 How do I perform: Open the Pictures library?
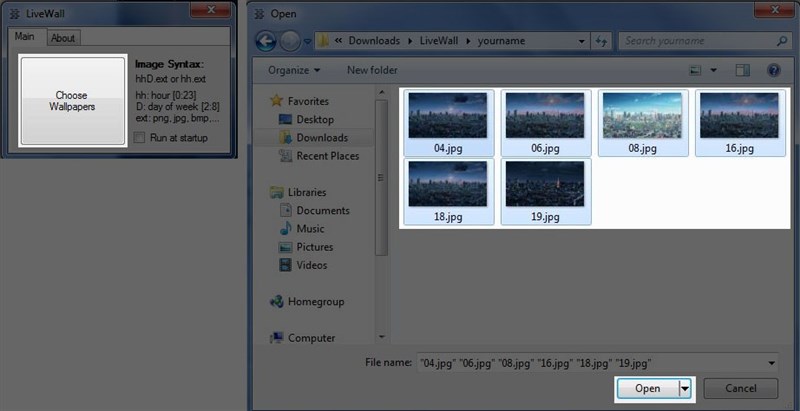pyautogui.click(x=315, y=247)
